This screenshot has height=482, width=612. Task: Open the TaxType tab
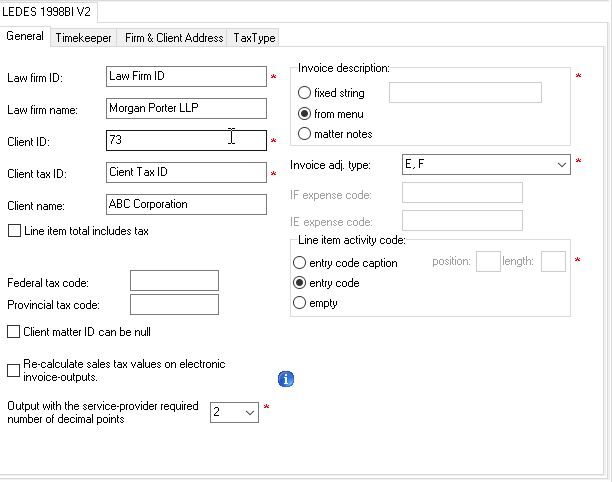pyautogui.click(x=254, y=38)
